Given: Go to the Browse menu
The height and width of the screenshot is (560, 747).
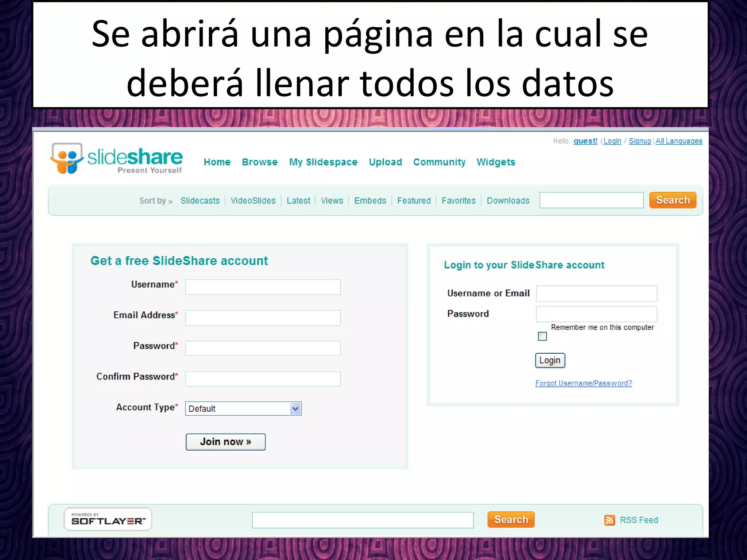Looking at the screenshot, I should click(260, 162).
